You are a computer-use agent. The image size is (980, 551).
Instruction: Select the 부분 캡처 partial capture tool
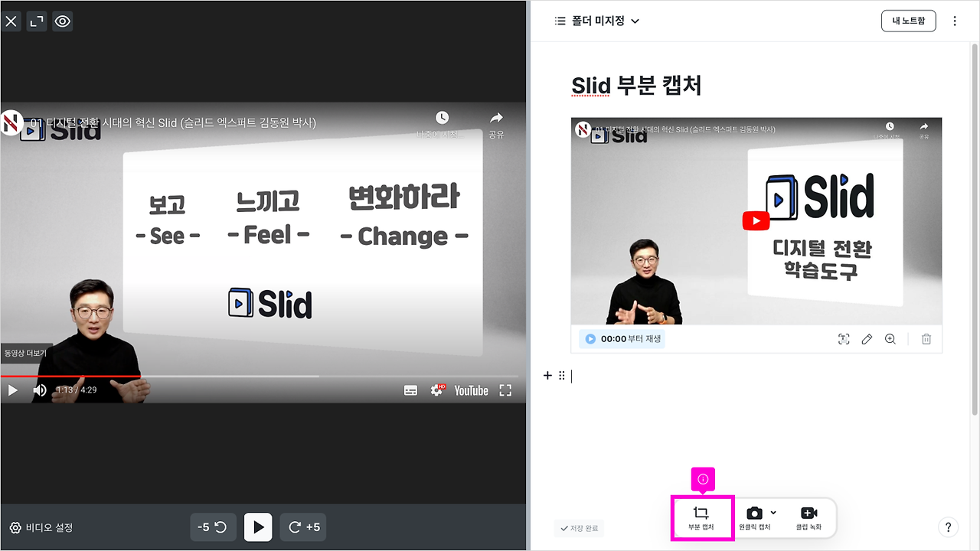pos(702,517)
